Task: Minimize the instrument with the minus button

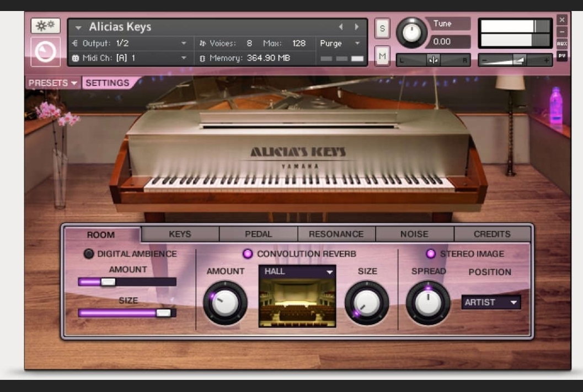Action: (x=562, y=32)
